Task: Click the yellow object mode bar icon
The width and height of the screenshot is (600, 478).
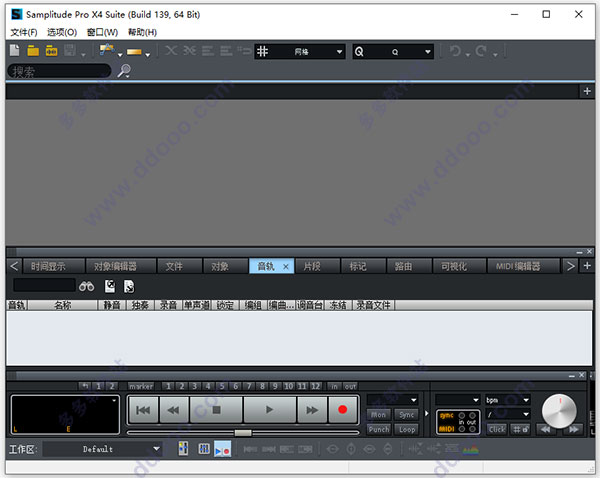Action: point(134,52)
